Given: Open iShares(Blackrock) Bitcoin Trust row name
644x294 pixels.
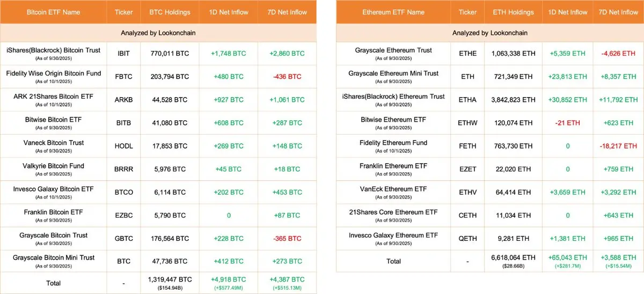Looking at the screenshot, I should click(x=53, y=50).
